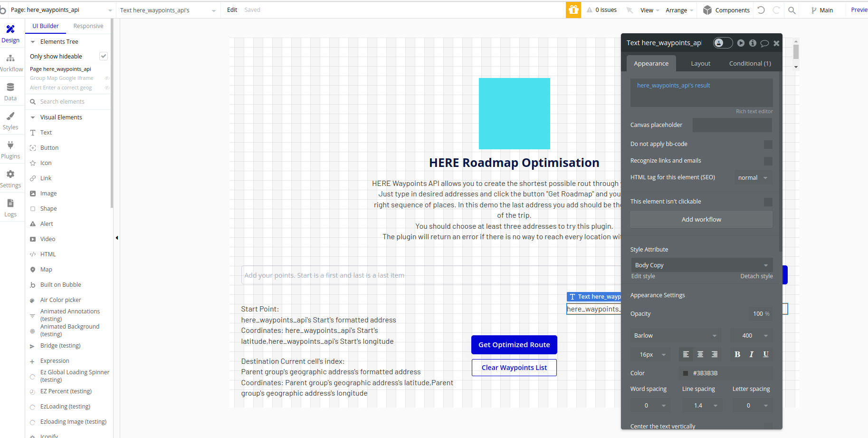Switch to the UI Builder tab
The height and width of the screenshot is (438, 868).
point(46,26)
